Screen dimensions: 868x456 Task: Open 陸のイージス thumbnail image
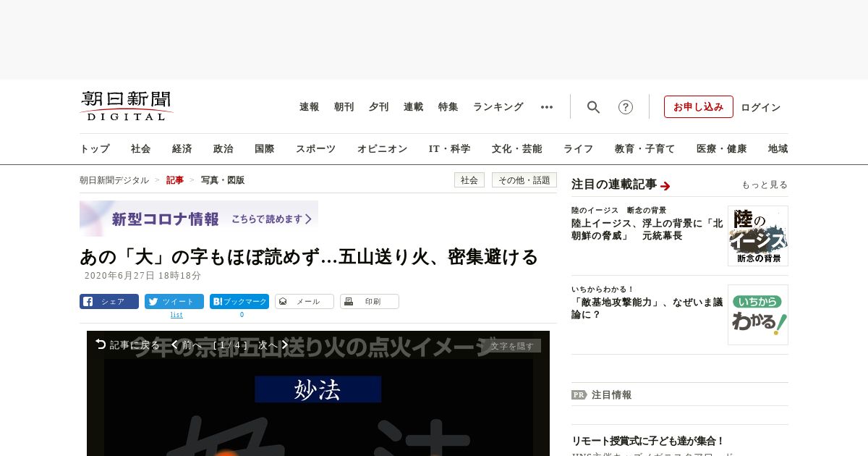tap(758, 236)
